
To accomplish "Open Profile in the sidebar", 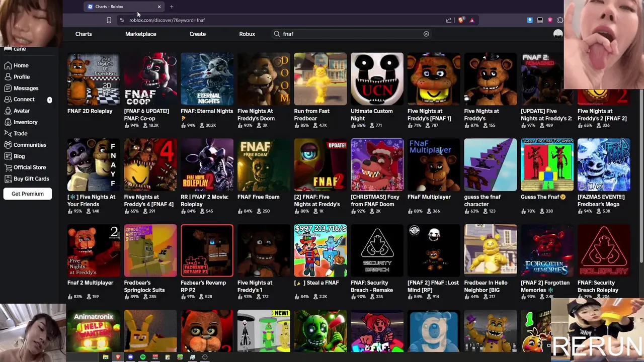I will click(x=17, y=77).
